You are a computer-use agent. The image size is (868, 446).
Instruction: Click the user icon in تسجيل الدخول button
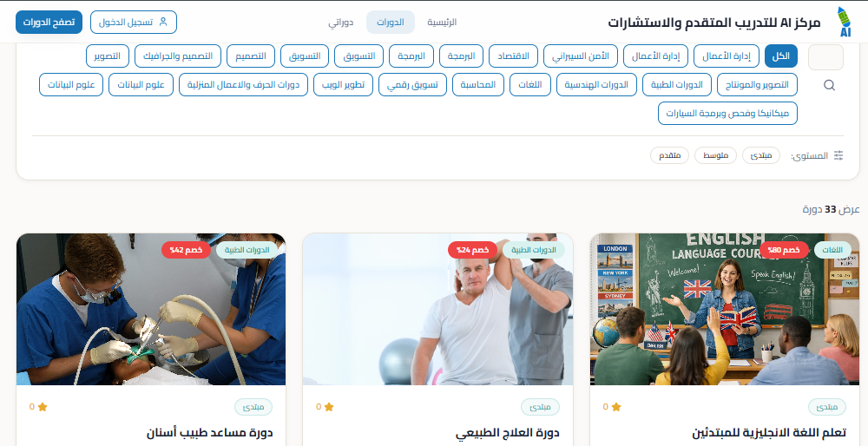point(163,23)
